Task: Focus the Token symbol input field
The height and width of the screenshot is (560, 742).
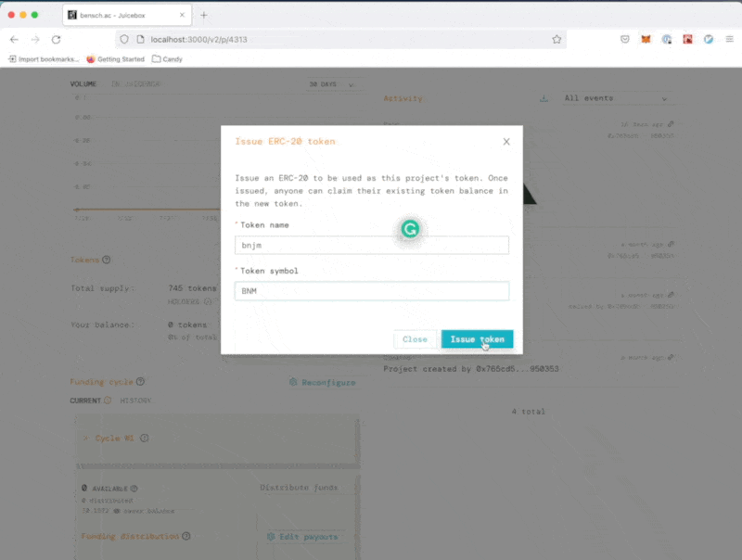Action: pos(372,291)
